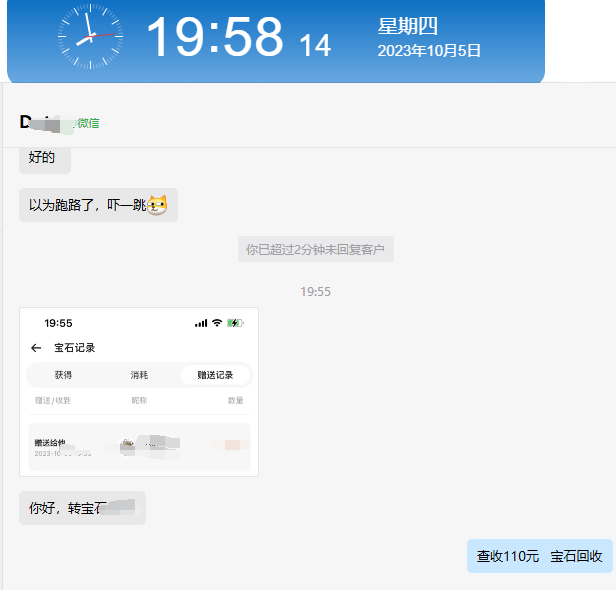Click the battery charging icon in screenshot
This screenshot has height=590, width=616.
[235, 323]
